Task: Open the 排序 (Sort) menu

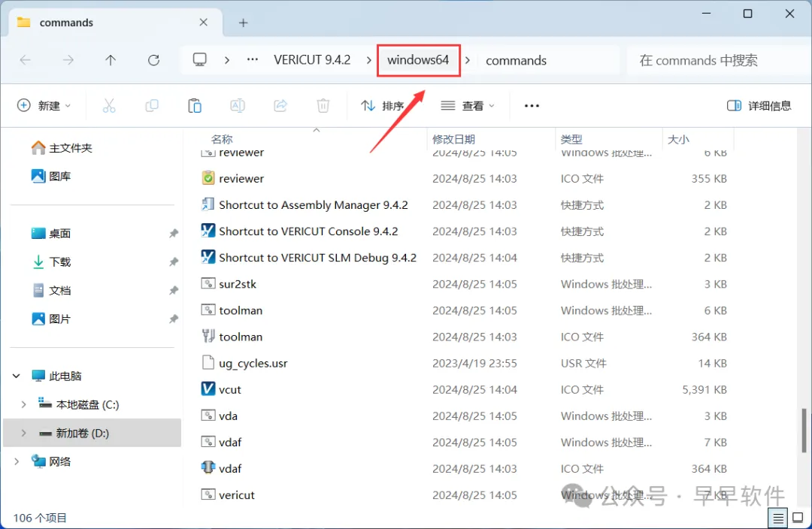Action: [x=382, y=106]
